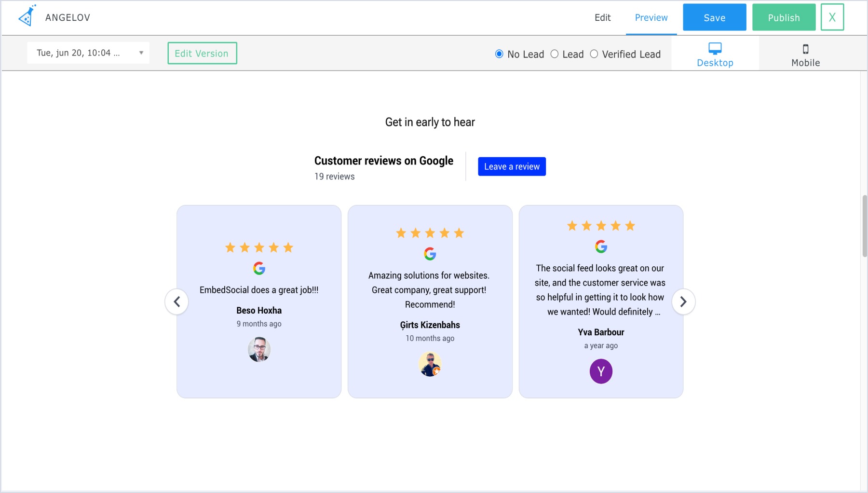The image size is (868, 493).
Task: Click the '19 reviews' count text
Action: [335, 177]
